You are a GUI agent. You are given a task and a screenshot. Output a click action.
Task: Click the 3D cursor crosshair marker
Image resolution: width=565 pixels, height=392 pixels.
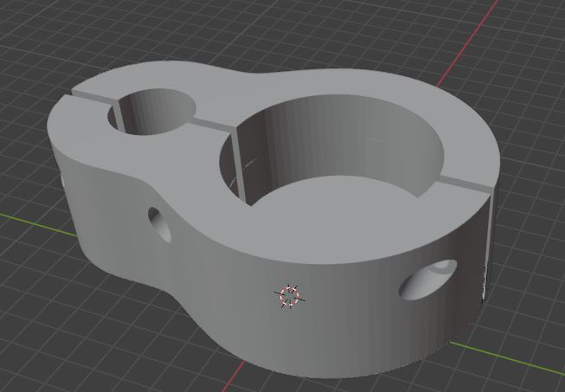pyautogui.click(x=289, y=296)
